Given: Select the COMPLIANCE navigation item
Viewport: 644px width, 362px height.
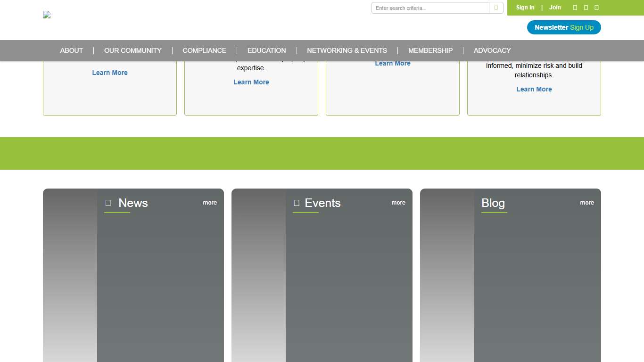Looking at the screenshot, I should [204, 50].
